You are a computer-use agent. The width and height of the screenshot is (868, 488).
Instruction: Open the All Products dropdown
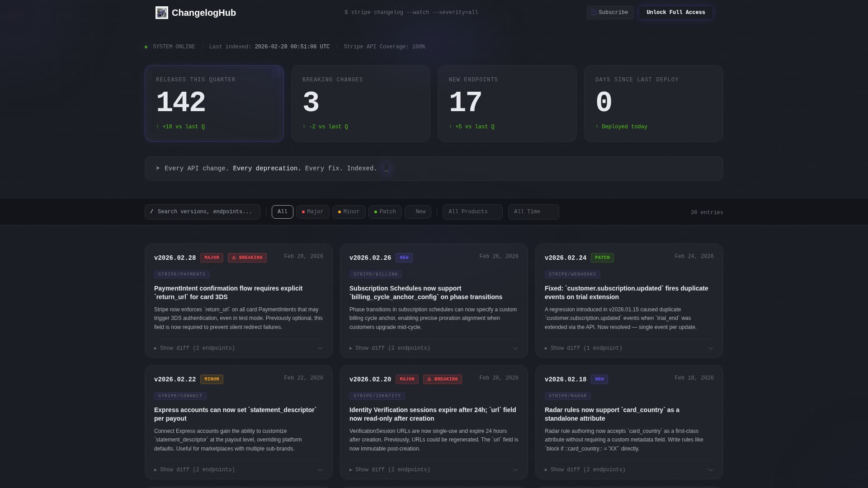pos(472,212)
